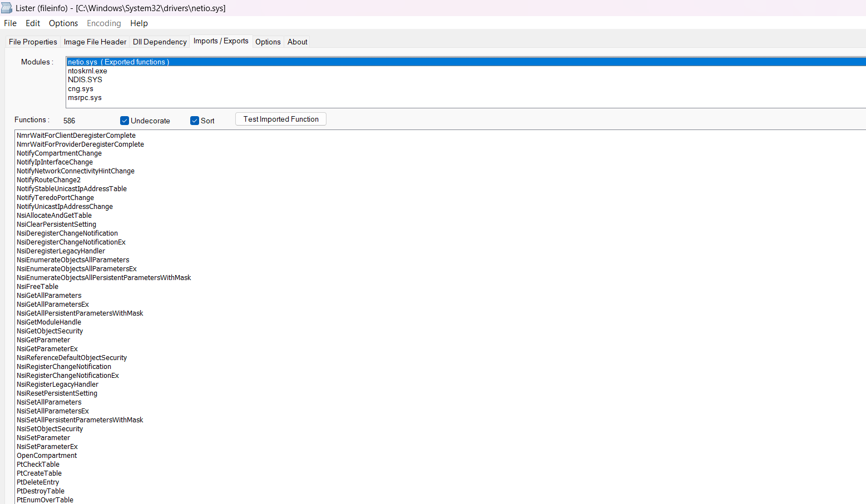Select NotifyRouteChange2 function
This screenshot has width=866, height=504.
click(x=48, y=180)
